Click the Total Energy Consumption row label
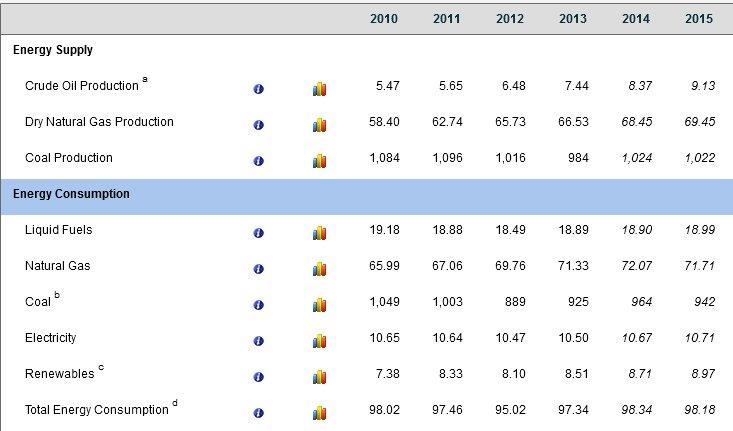This screenshot has height=431, width=733. click(x=97, y=410)
